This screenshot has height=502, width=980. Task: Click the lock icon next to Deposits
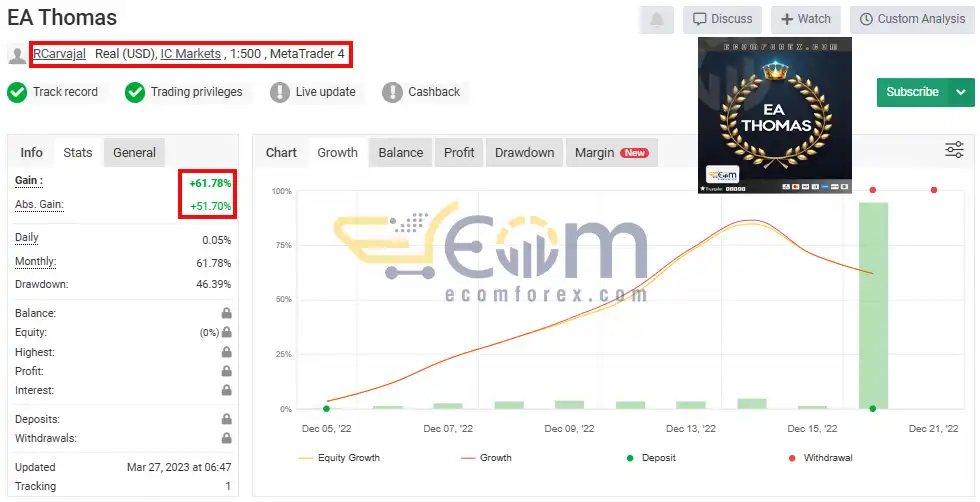pyautogui.click(x=226, y=419)
